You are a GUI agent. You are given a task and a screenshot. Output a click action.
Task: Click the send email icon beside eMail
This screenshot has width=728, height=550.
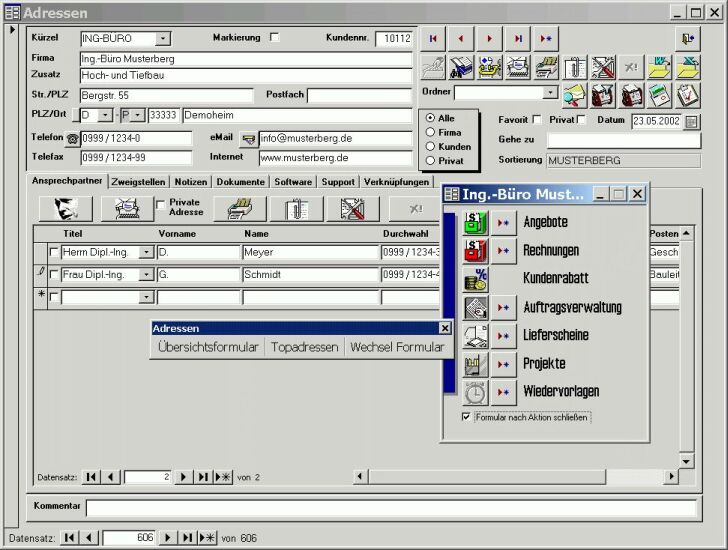pyautogui.click(x=248, y=139)
